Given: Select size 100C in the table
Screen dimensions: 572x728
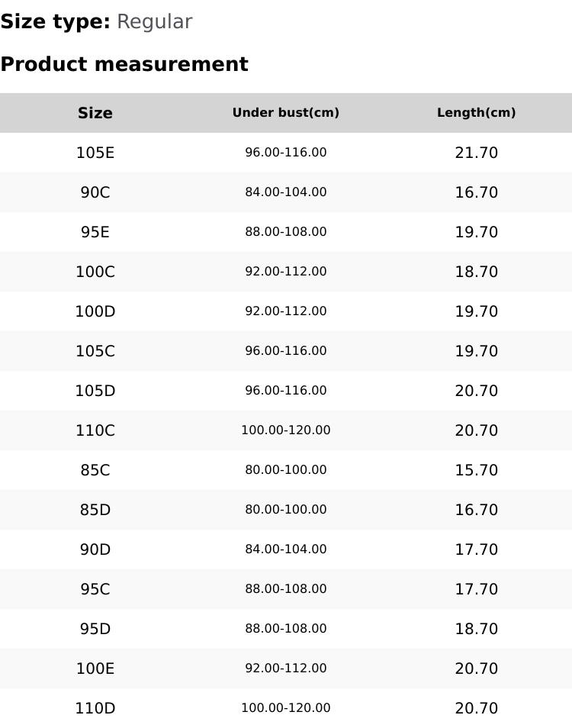Looking at the screenshot, I should pos(95,272).
